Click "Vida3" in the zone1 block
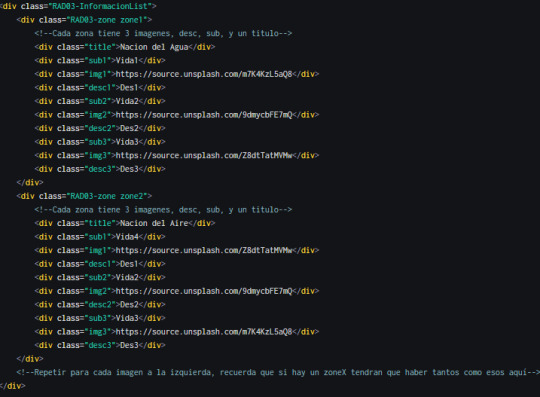Image resolution: width=540 pixels, height=397 pixels. (127, 142)
